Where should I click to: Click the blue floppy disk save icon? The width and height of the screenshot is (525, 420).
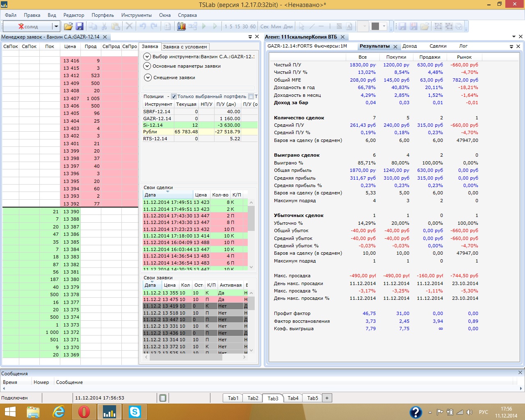(80, 26)
